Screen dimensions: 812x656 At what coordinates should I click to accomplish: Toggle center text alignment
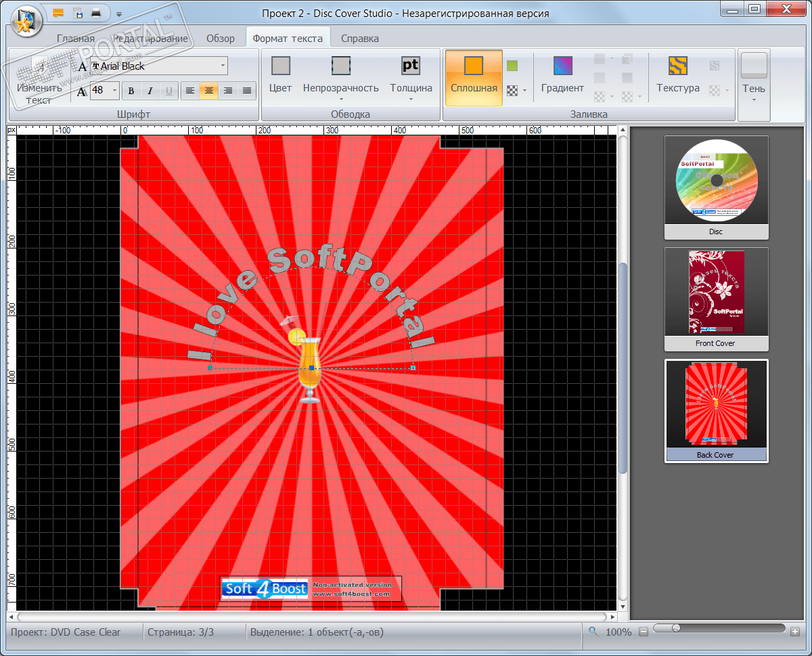[x=209, y=91]
